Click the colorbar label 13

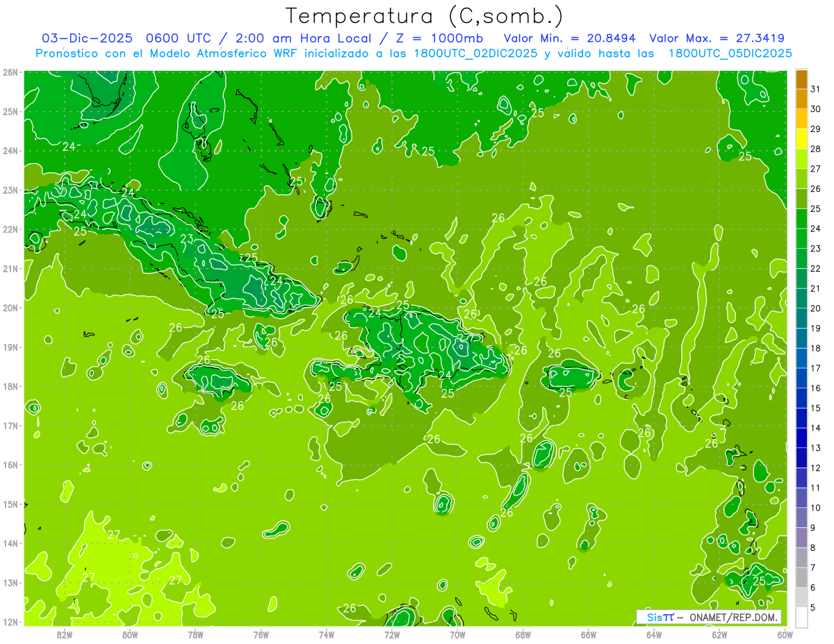pyautogui.click(x=816, y=448)
